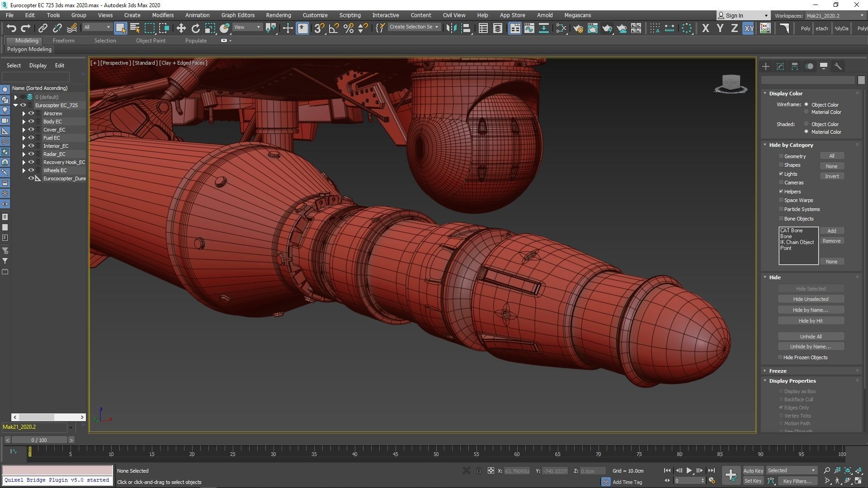Uncheck the Lights hide category
The width and height of the screenshot is (868, 488).
pos(781,174)
